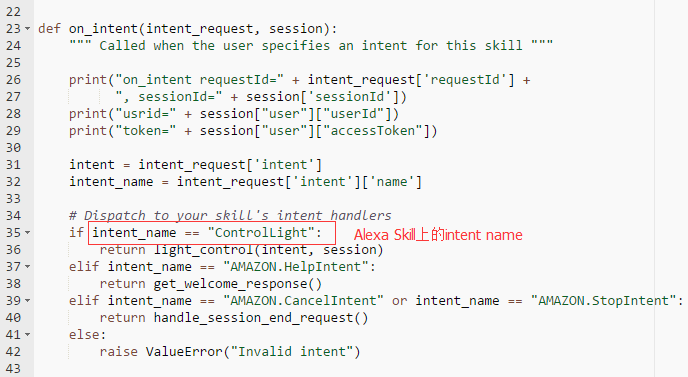The width and height of the screenshot is (688, 377).
Task: Place cursor on "ControlLight" string
Action: [x=261, y=233]
